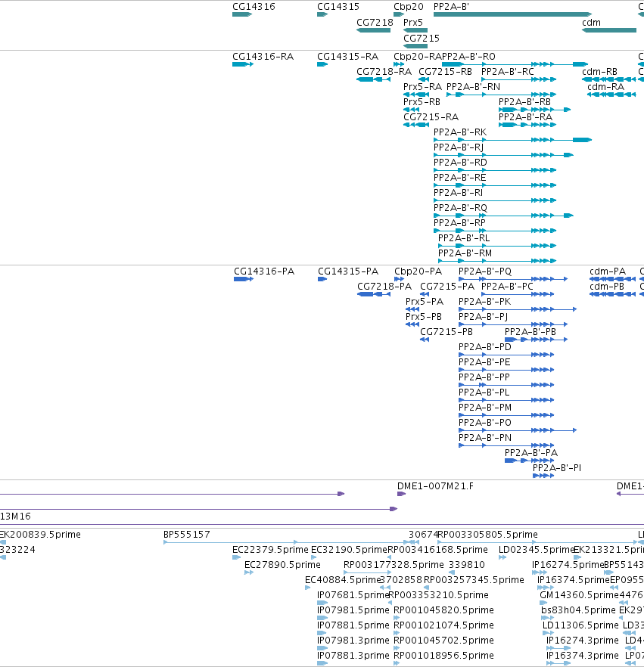644x667 pixels.
Task: Select protein PP2A-B'-PJ
Action: [513, 324]
